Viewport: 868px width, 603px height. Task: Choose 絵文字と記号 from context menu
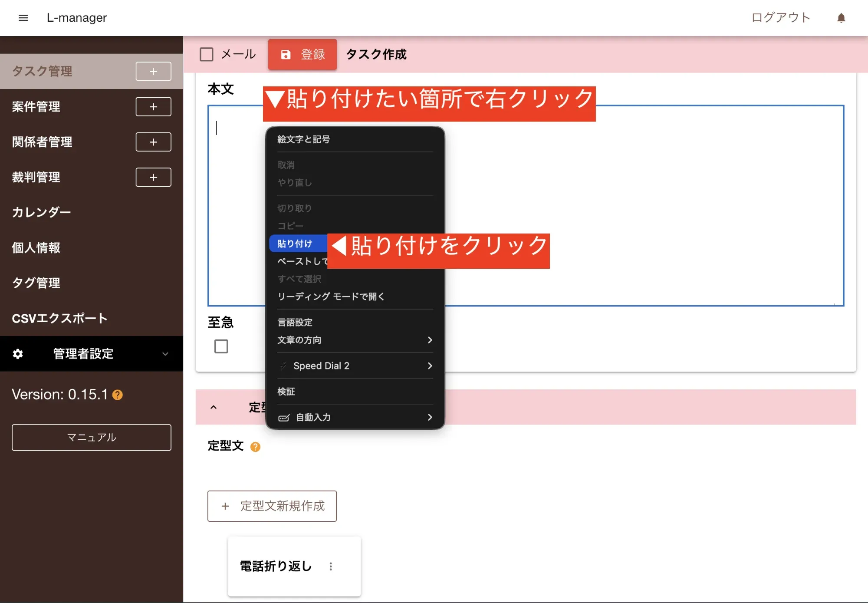coord(304,139)
